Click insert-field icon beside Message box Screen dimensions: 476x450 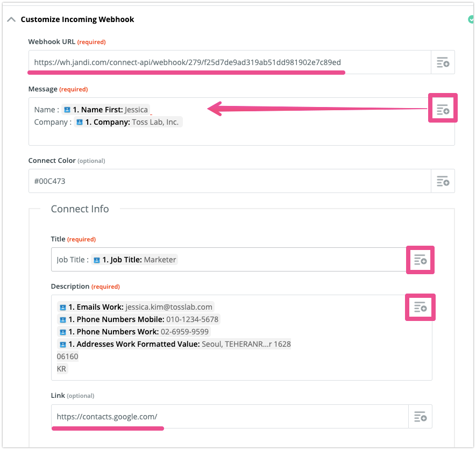pyautogui.click(x=443, y=110)
